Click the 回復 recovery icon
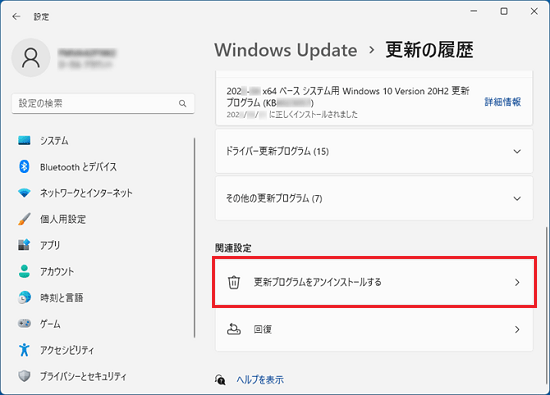550x395 pixels. 234,329
